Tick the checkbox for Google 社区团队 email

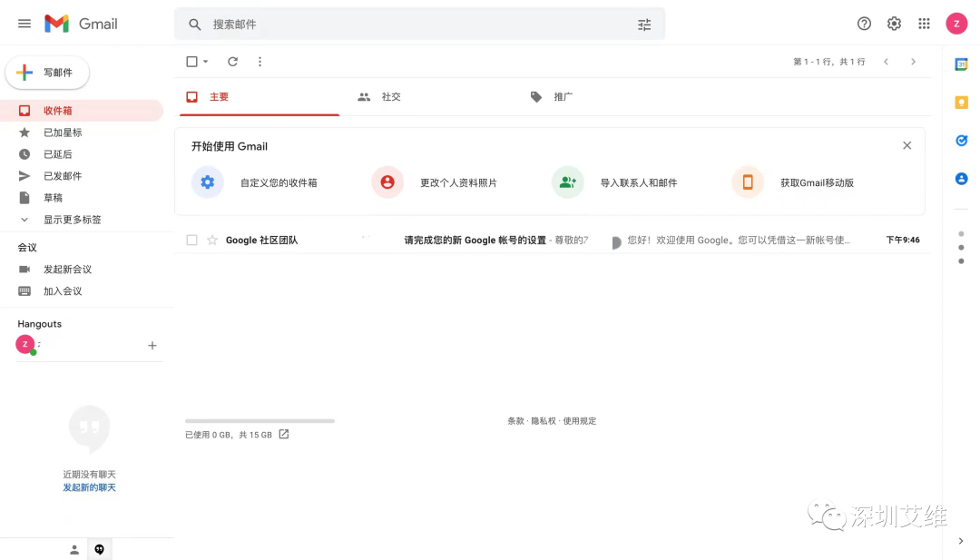pyautogui.click(x=191, y=240)
